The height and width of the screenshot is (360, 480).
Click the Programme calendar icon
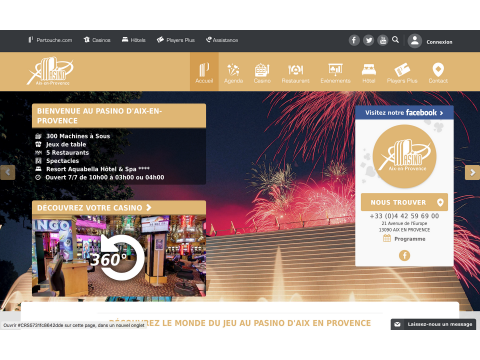pyautogui.click(x=387, y=238)
